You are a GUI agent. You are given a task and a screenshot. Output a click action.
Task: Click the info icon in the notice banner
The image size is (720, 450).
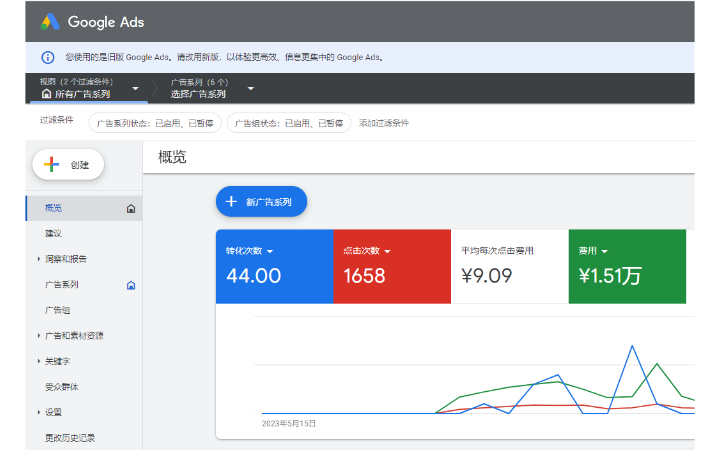point(48,57)
